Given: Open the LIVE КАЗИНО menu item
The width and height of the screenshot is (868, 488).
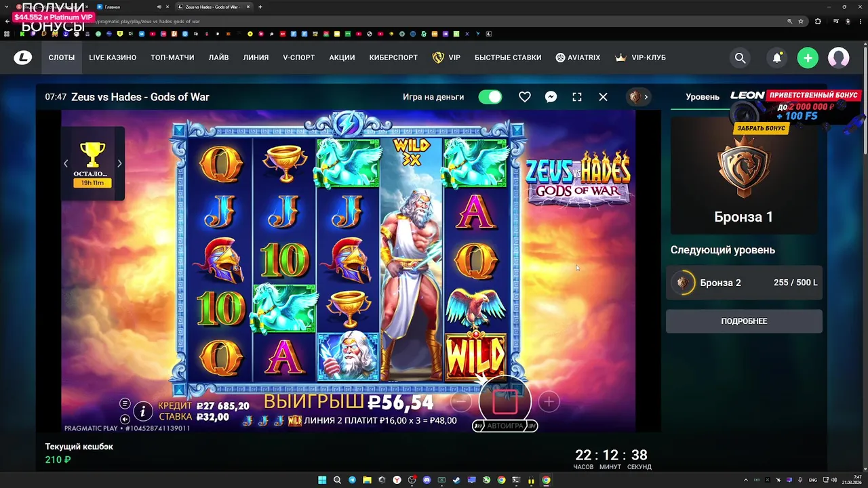Looking at the screenshot, I should pyautogui.click(x=113, y=58).
